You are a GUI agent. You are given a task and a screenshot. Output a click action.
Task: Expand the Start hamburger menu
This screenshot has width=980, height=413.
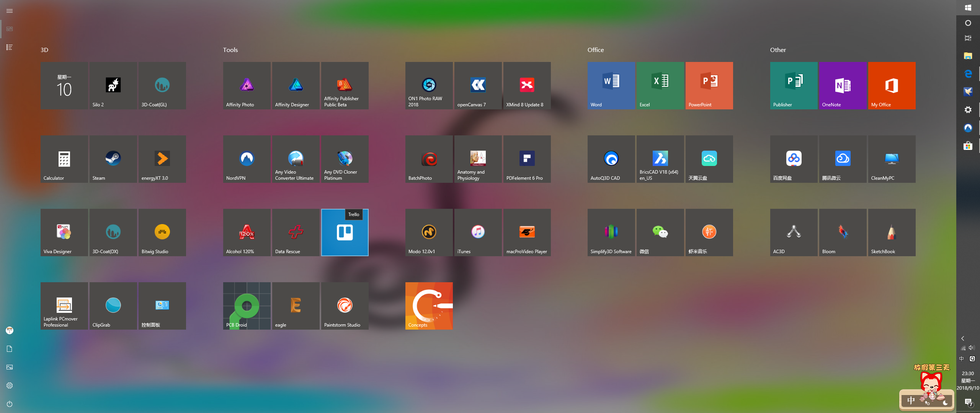pyautogui.click(x=10, y=11)
